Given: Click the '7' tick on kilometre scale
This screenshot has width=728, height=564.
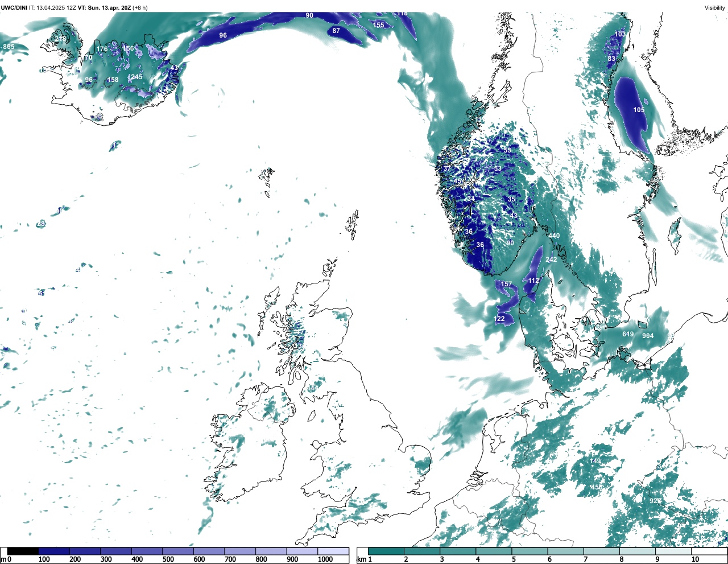Looking at the screenshot, I should pyautogui.click(x=586, y=559).
